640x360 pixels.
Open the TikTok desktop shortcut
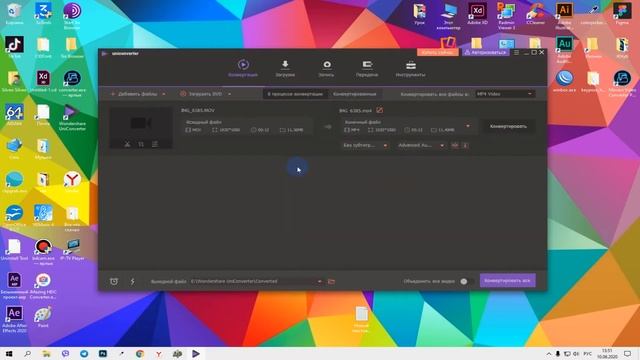(14, 47)
